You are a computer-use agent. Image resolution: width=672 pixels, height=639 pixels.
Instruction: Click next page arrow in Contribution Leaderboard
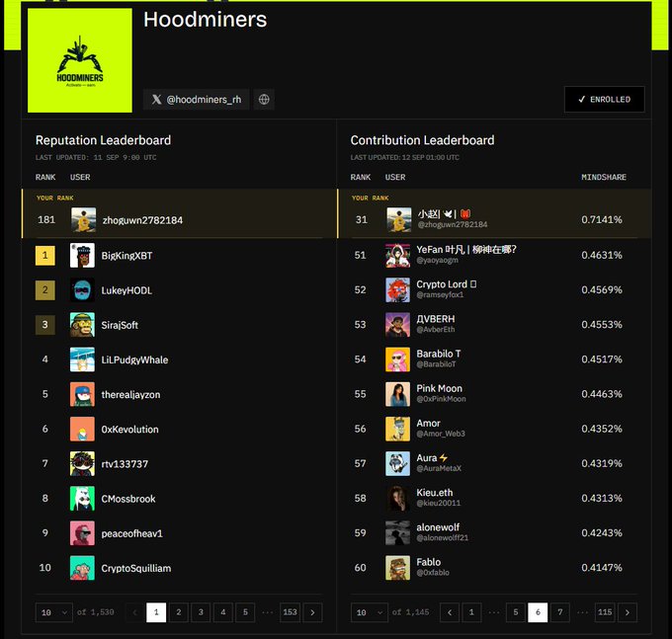click(628, 612)
